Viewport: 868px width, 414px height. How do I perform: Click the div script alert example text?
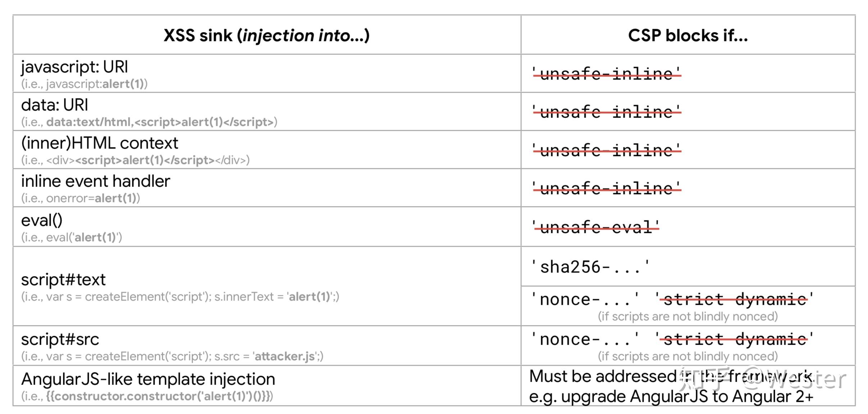(x=135, y=160)
